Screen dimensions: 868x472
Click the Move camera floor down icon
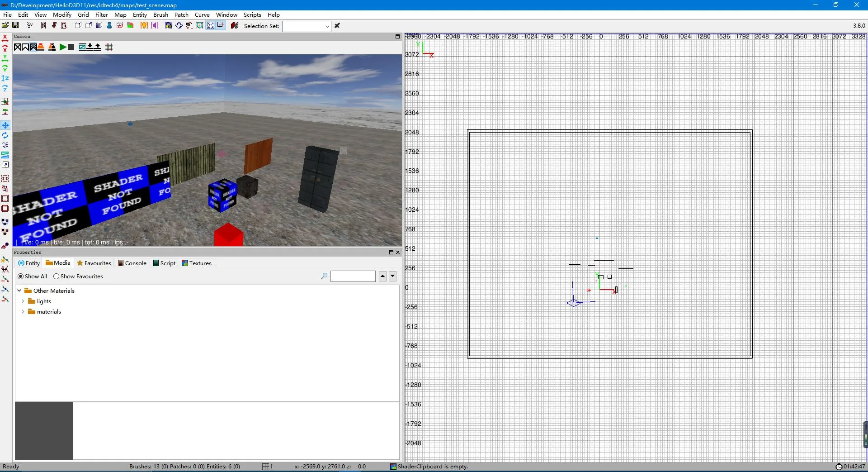tap(90, 47)
